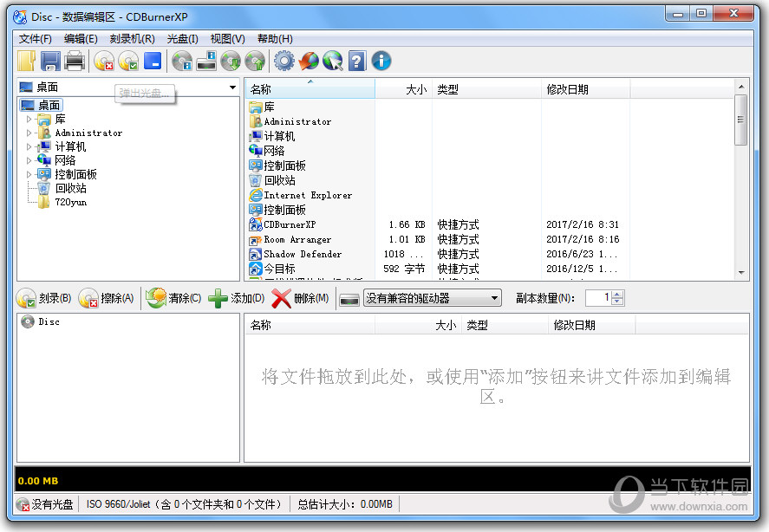Screen dimensions: 769x532
Task: Open the 视图(V) menu
Action: (x=227, y=39)
